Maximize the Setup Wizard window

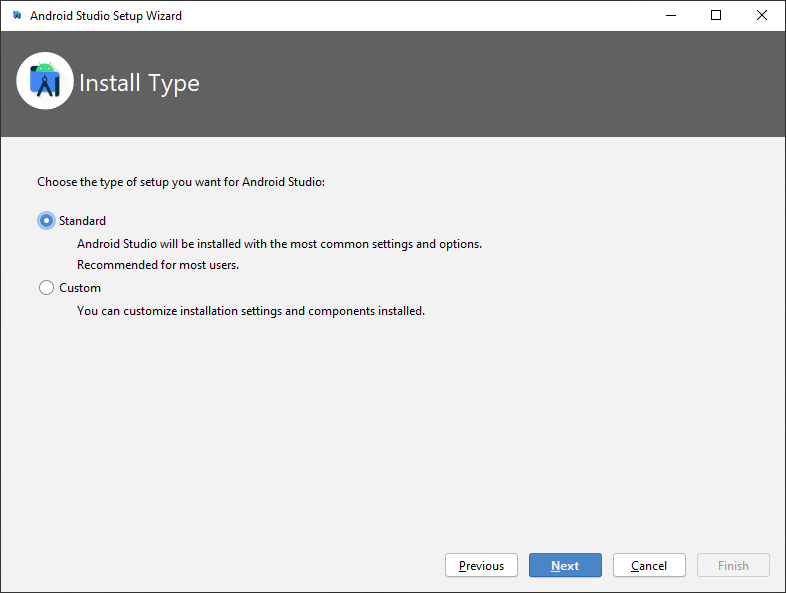click(x=716, y=16)
